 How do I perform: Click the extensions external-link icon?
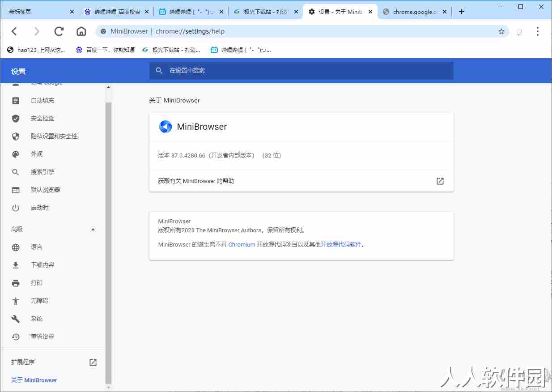93,362
